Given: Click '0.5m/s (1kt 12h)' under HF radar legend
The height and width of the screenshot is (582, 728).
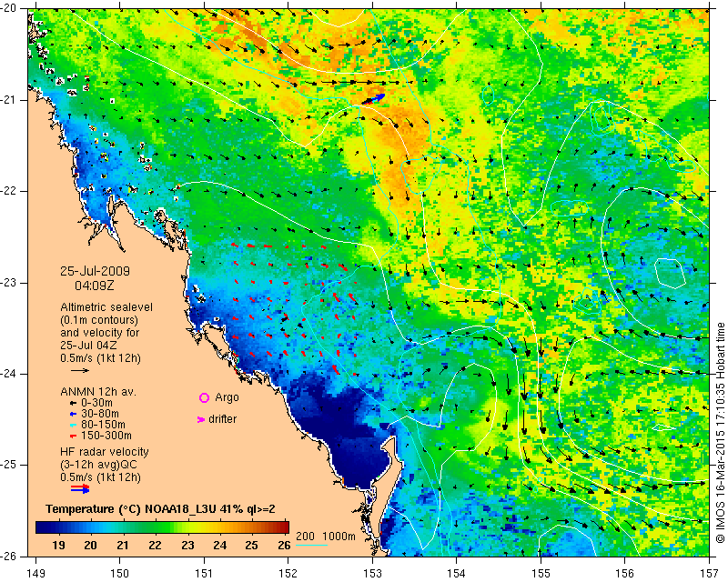Looking at the screenshot, I should point(100,477).
